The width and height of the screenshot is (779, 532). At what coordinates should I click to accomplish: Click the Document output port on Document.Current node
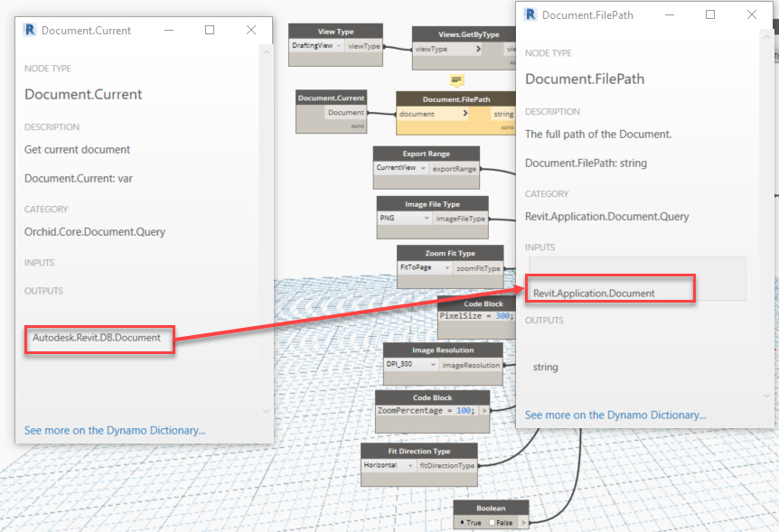tap(346, 112)
